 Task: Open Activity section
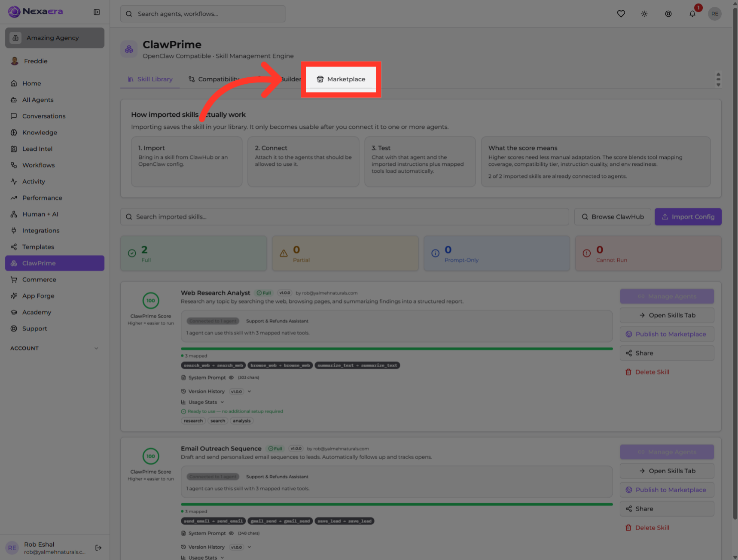pos(55,181)
